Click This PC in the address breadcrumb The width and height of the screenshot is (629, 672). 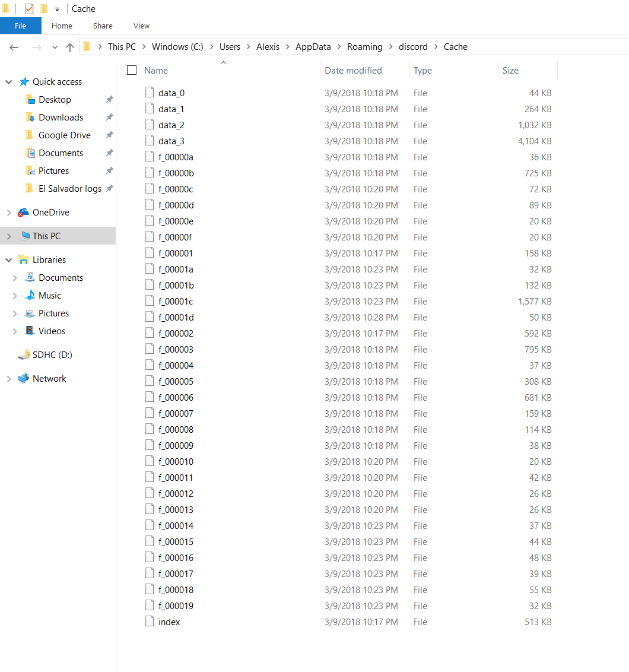tap(122, 47)
